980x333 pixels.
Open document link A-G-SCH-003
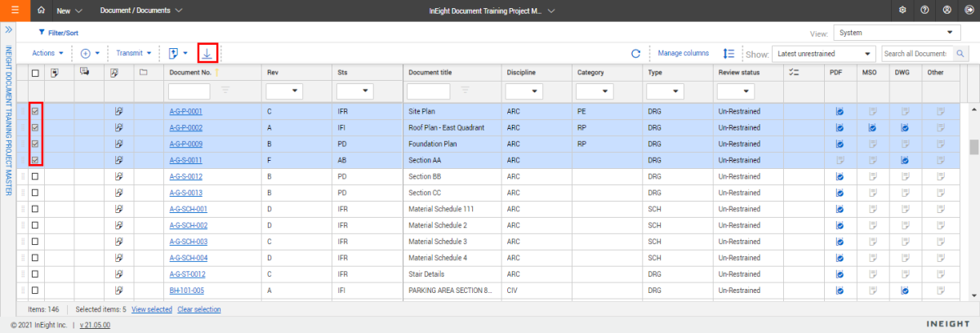click(x=188, y=242)
